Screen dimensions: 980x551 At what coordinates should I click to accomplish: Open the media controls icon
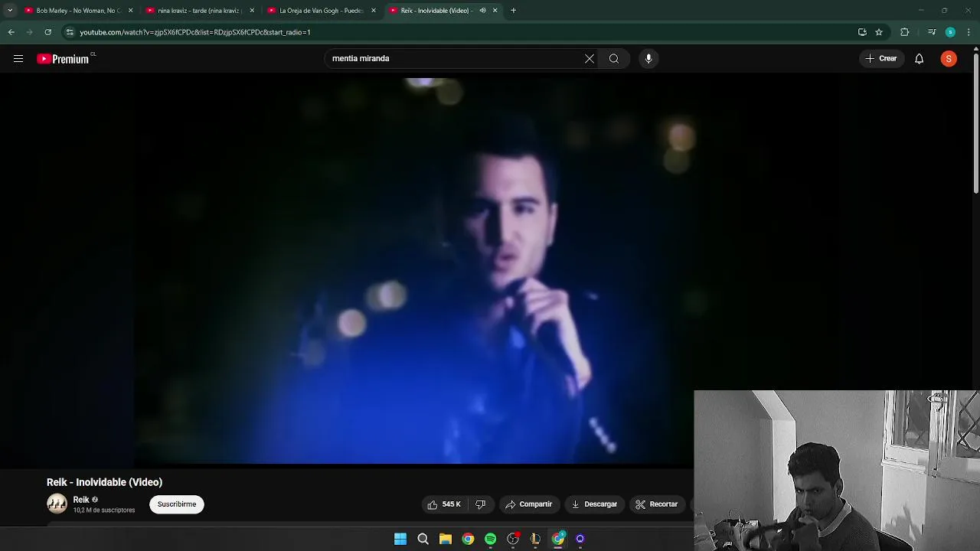click(932, 32)
